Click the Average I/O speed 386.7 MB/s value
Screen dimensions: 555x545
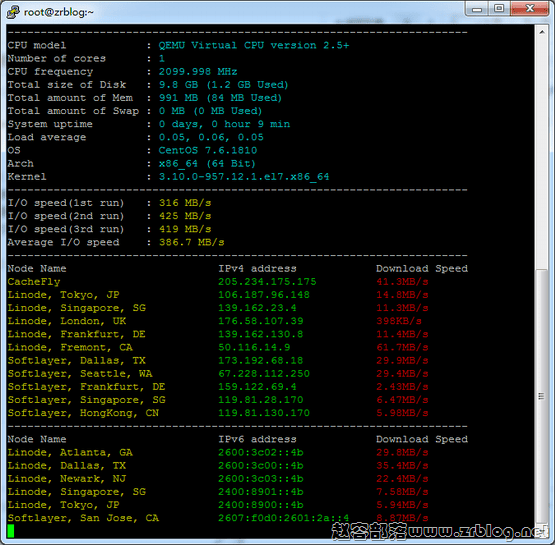pyautogui.click(x=191, y=242)
